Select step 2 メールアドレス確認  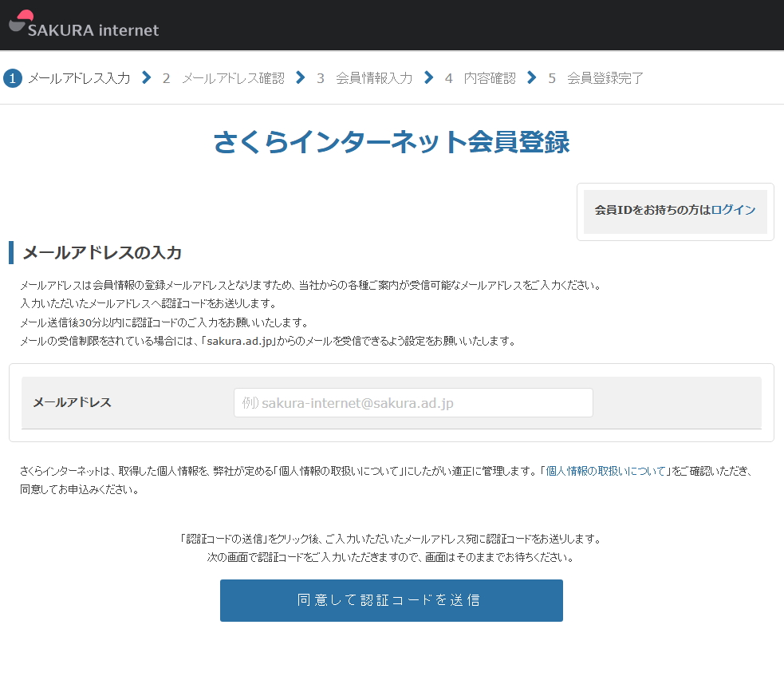click(x=223, y=78)
